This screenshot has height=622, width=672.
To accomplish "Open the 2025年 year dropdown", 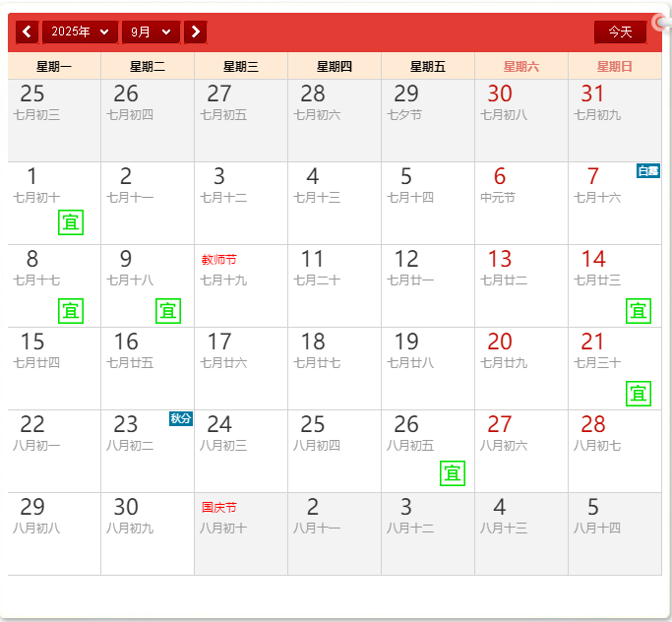I will point(80,31).
